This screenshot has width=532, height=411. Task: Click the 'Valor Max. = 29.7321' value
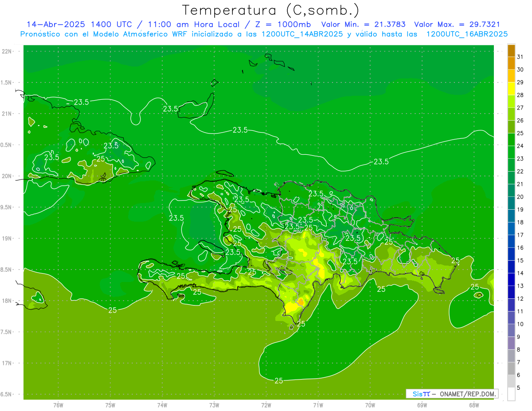click(457, 24)
